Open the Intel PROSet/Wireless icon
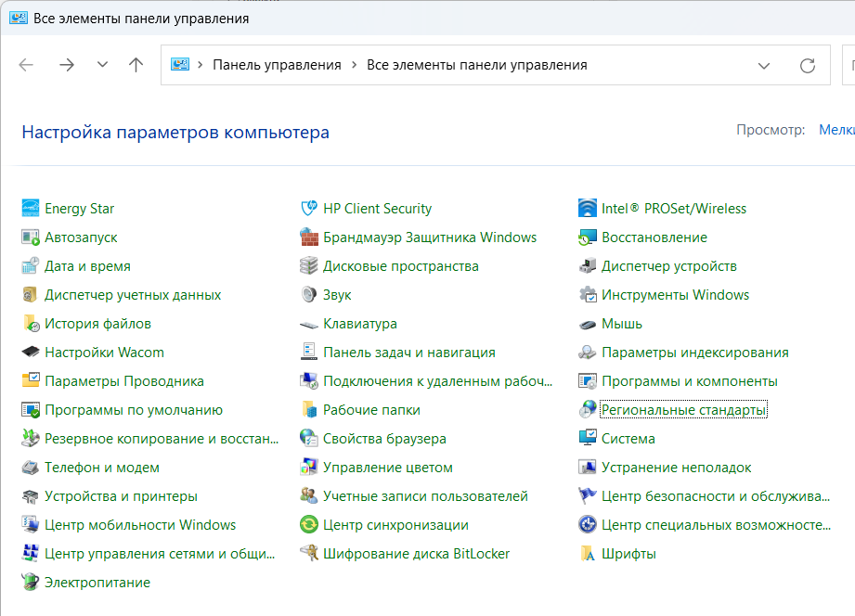This screenshot has height=616, width=855. [588, 208]
